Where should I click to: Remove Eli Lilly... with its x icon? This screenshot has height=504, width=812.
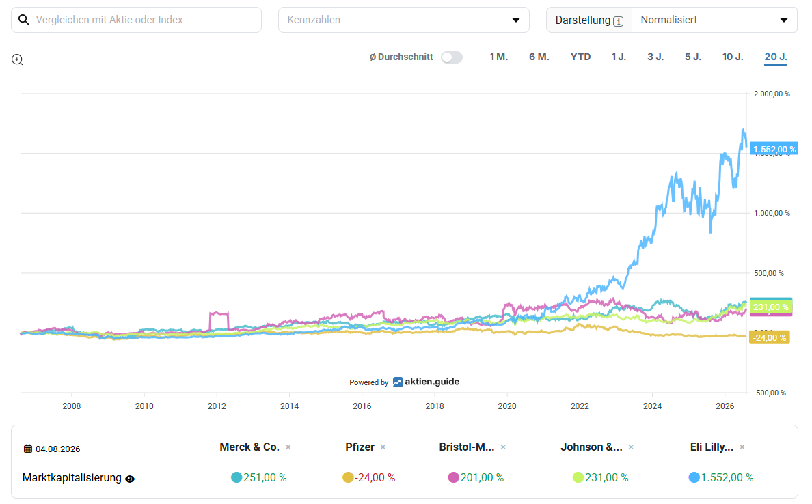pos(742,447)
